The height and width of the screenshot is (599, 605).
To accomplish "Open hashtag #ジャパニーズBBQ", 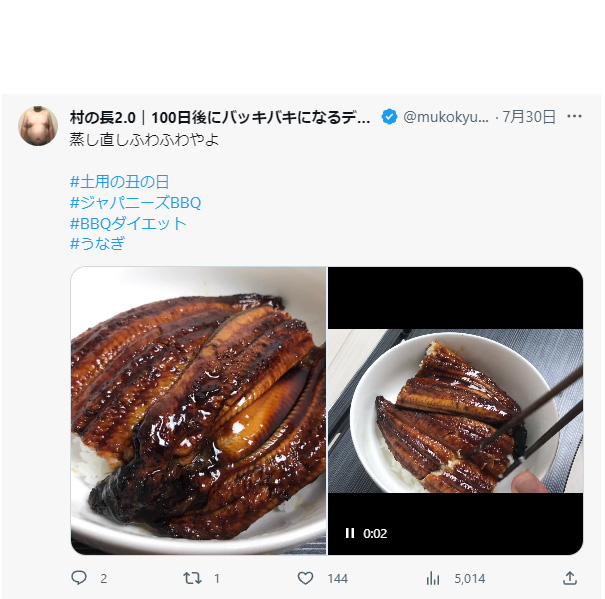I will click(135, 202).
